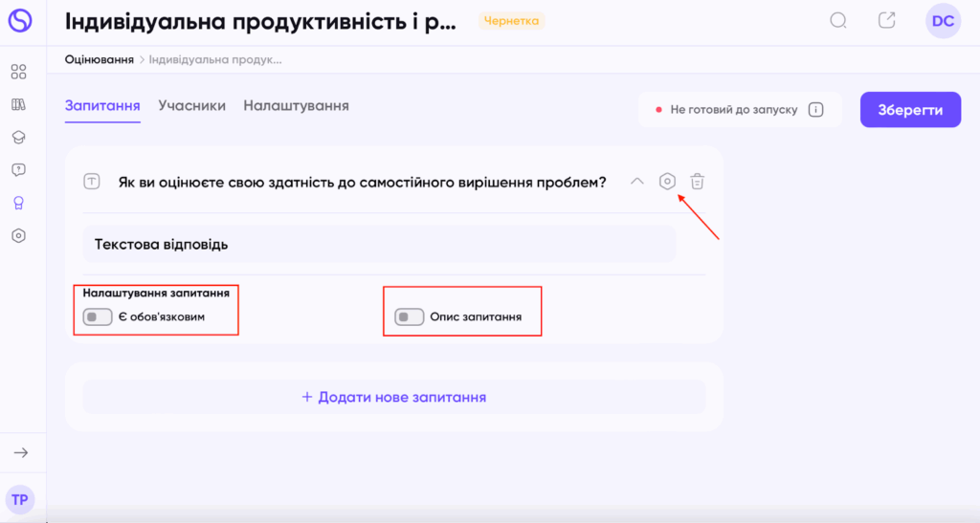
Task: Click the Зберегти button
Action: pos(910,109)
